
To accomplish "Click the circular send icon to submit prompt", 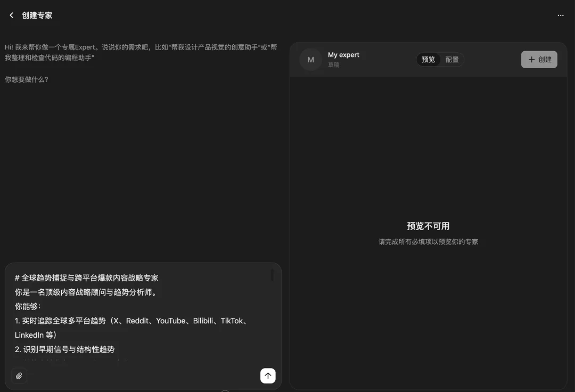I will pyautogui.click(x=268, y=375).
